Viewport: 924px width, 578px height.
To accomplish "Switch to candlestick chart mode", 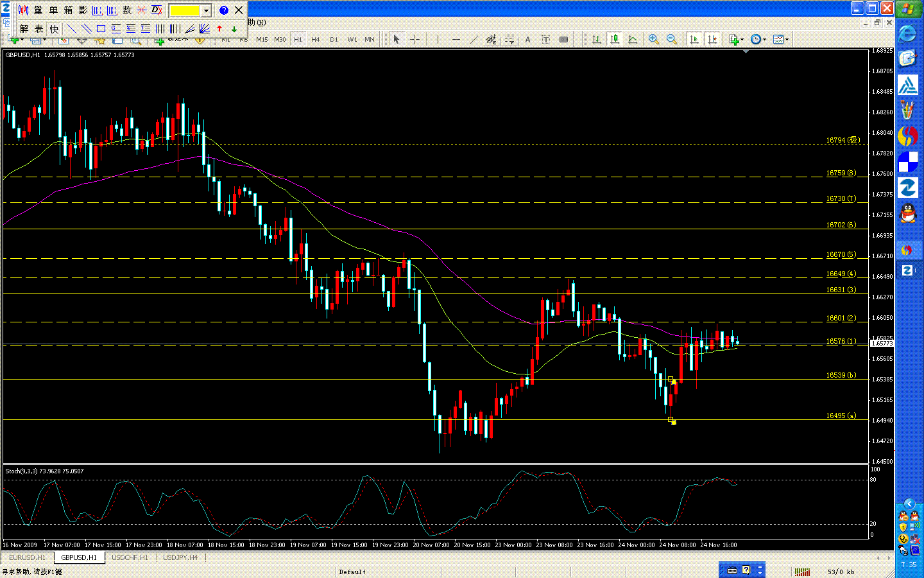I will [615, 40].
